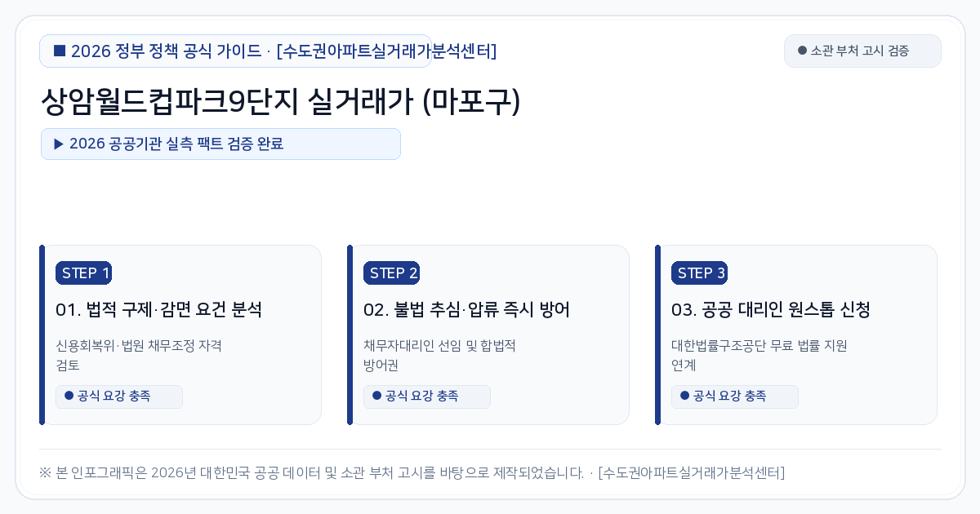Click the blue square icon before 2026 정부 정책

pos(60,51)
